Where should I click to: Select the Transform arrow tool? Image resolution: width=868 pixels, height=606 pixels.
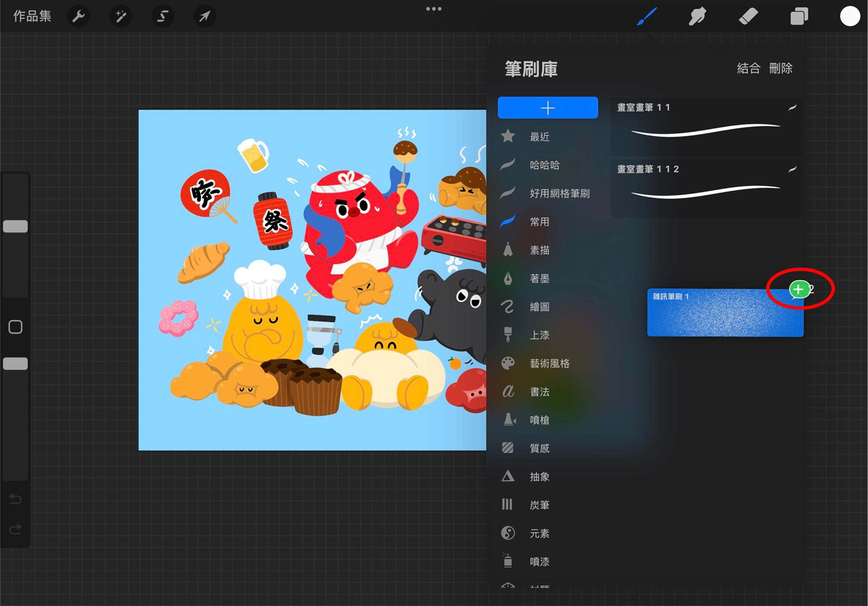[205, 16]
